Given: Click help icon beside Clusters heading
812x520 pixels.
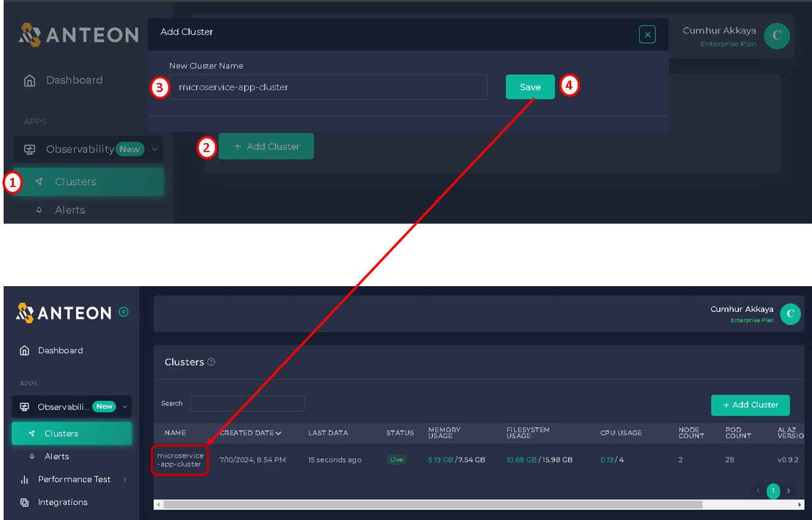Looking at the screenshot, I should coord(211,362).
